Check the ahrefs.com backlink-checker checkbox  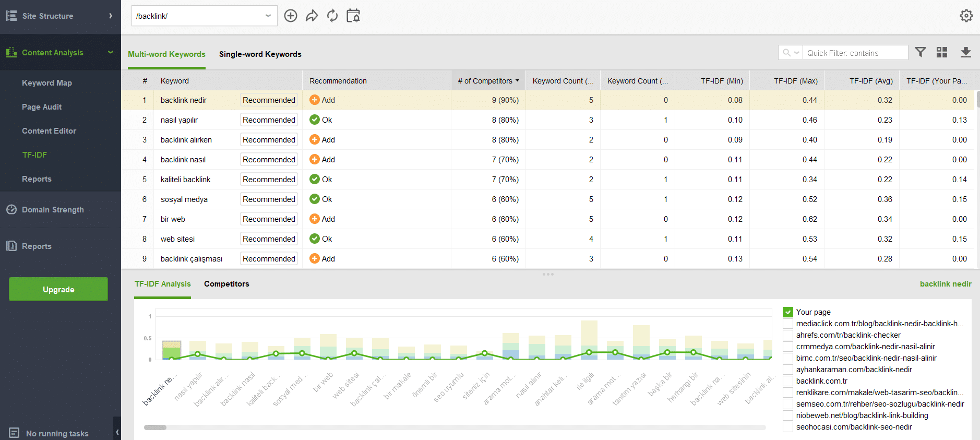coord(788,335)
